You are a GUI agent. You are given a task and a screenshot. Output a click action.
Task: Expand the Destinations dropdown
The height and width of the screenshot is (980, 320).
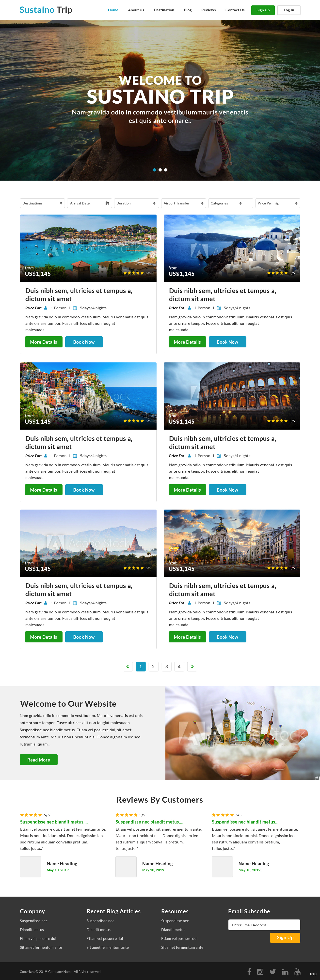(x=42, y=203)
